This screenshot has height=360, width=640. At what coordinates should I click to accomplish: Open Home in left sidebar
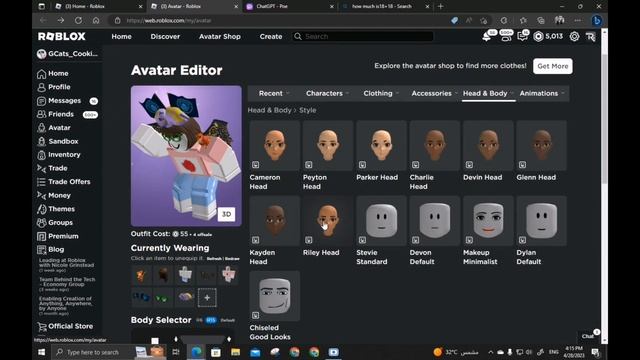point(53,73)
